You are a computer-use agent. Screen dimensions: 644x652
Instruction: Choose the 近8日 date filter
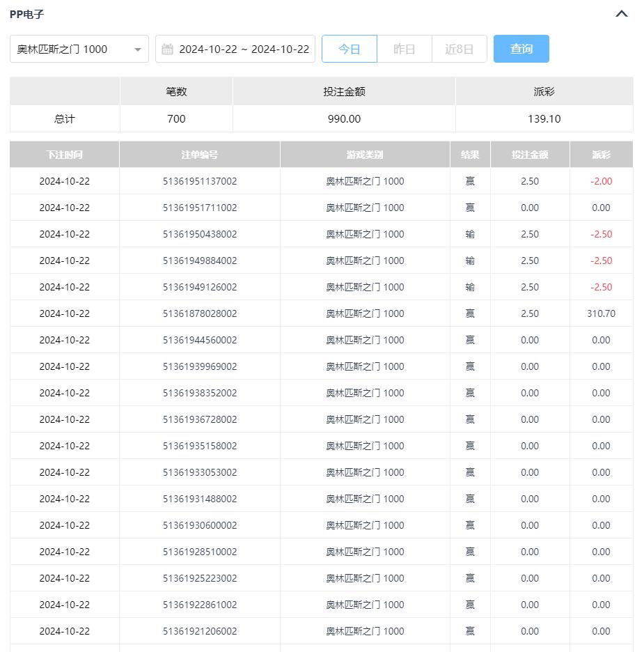tap(460, 49)
